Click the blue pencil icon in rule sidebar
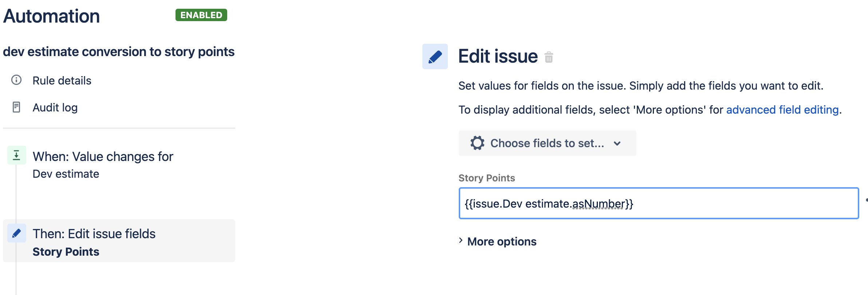Viewport: 868px width, 295px height. (x=16, y=233)
